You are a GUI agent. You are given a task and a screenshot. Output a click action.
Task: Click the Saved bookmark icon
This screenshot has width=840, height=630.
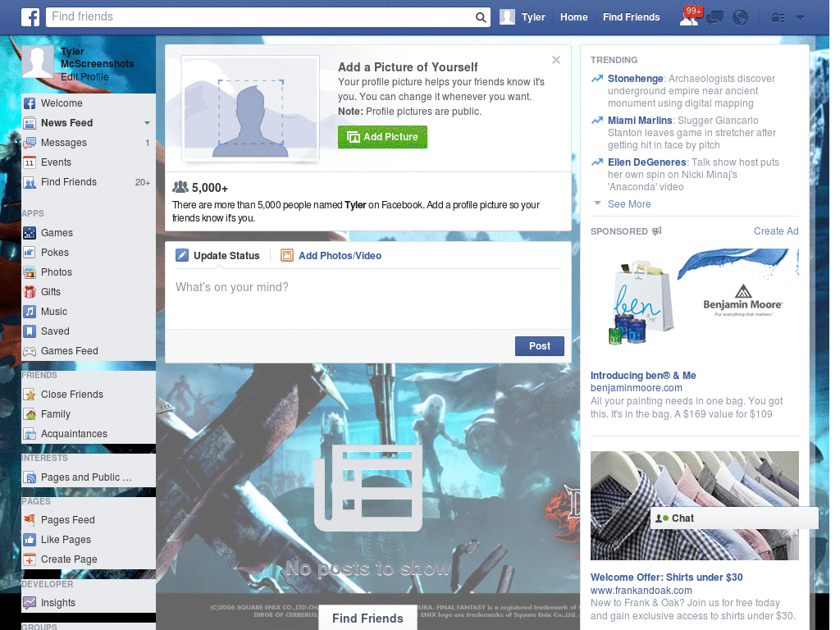click(x=30, y=331)
